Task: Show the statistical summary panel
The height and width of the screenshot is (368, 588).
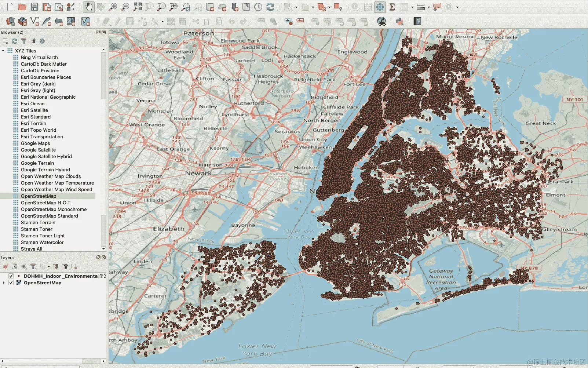Action: click(x=392, y=7)
